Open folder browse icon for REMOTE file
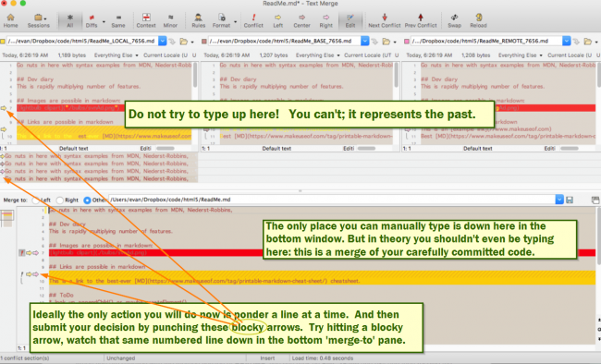The height and width of the screenshot is (364, 601). [588, 41]
